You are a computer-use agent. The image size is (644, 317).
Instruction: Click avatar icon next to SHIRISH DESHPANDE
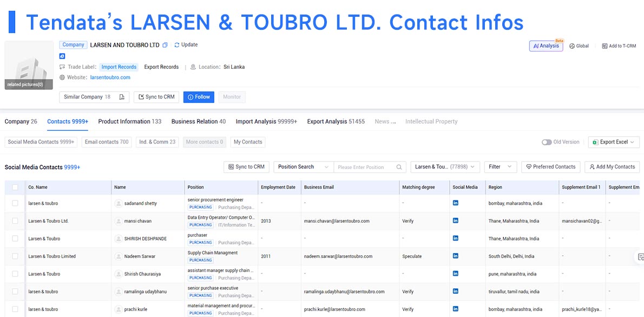(x=119, y=238)
